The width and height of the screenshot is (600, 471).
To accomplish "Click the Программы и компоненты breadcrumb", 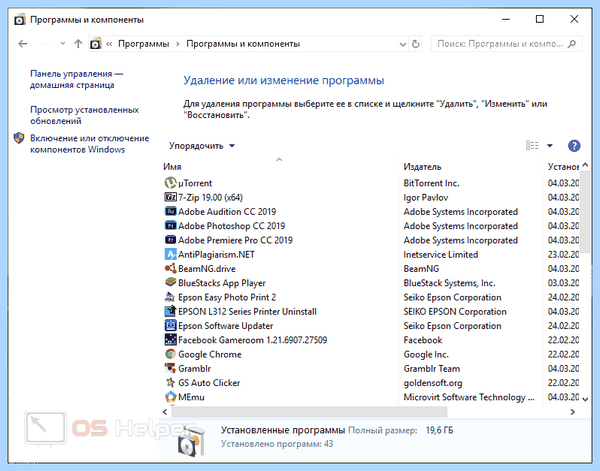I will (x=243, y=44).
